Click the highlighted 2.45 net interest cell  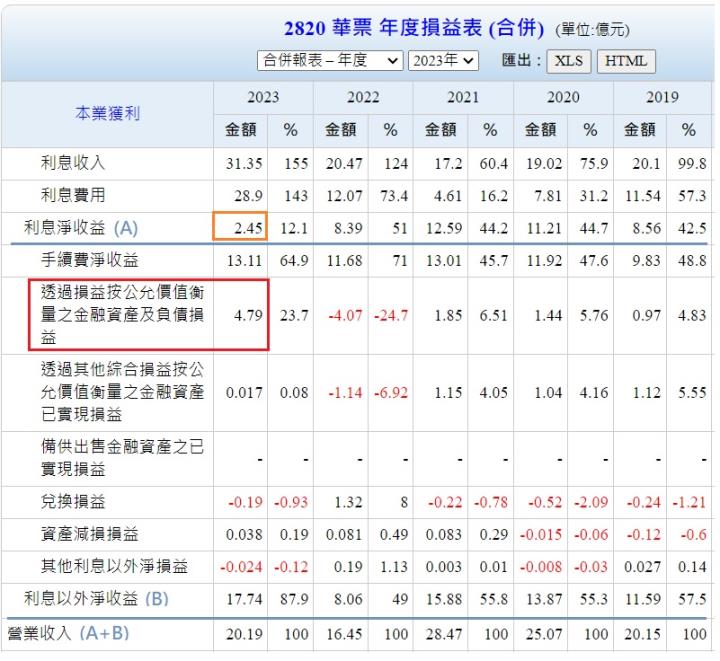[240, 226]
